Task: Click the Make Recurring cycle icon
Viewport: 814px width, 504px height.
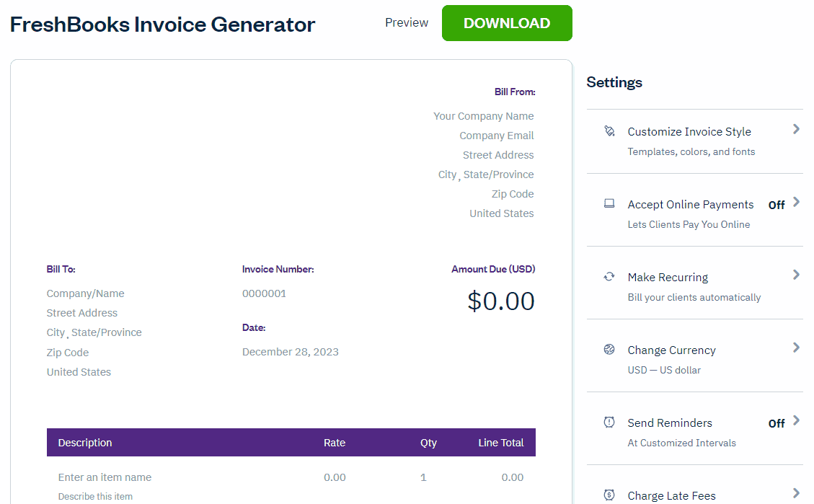Action: pos(609,277)
